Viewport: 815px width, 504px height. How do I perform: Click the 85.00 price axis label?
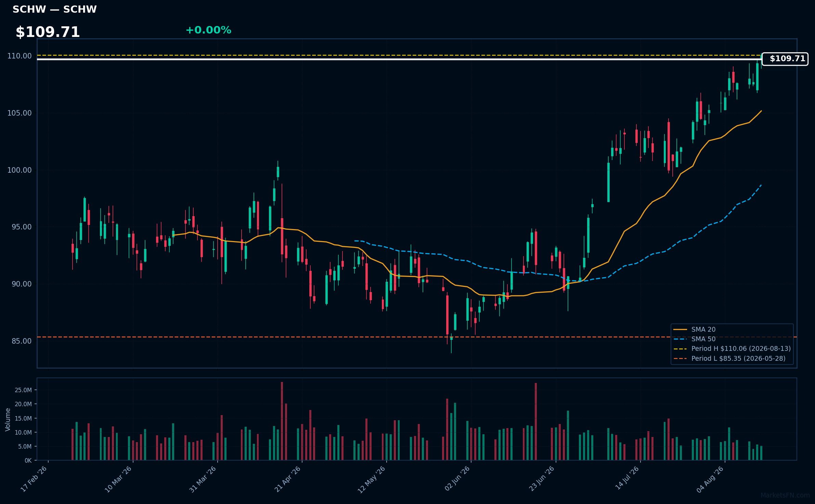21,341
